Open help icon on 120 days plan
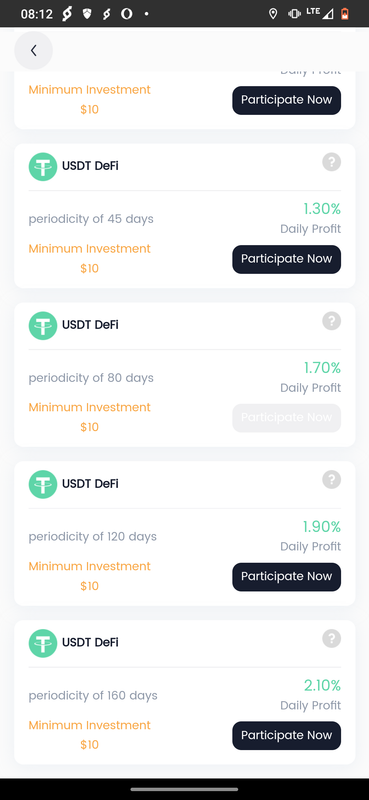 point(331,480)
